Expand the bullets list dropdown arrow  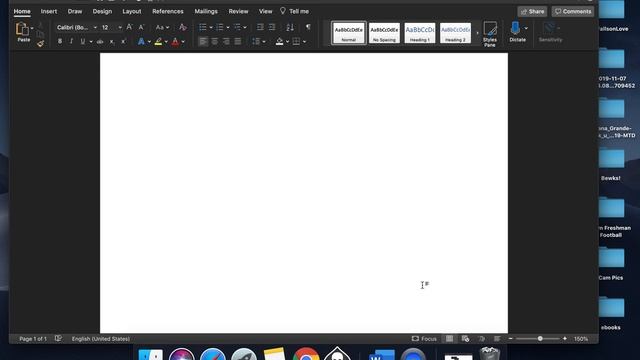point(211,27)
